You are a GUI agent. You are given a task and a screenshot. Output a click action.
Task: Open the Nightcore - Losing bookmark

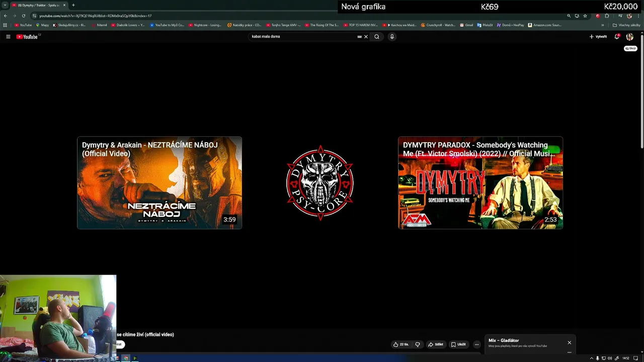tap(205, 25)
